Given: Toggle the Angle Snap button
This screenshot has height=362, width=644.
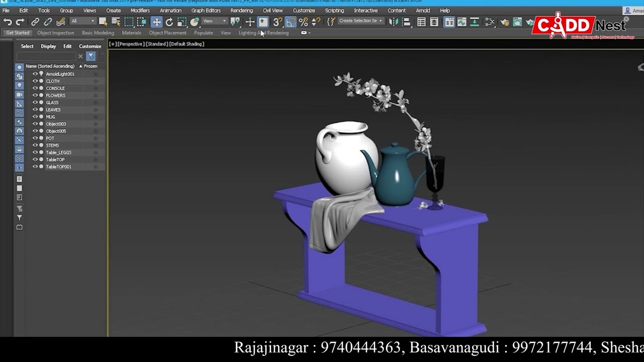Looking at the screenshot, I should click(291, 22).
